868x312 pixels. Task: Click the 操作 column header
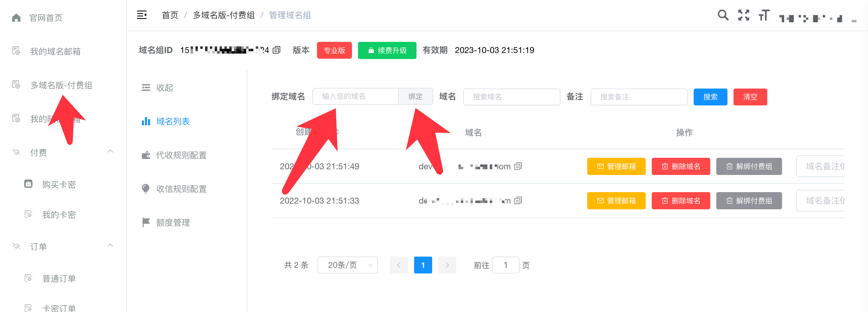pyautogui.click(x=684, y=132)
